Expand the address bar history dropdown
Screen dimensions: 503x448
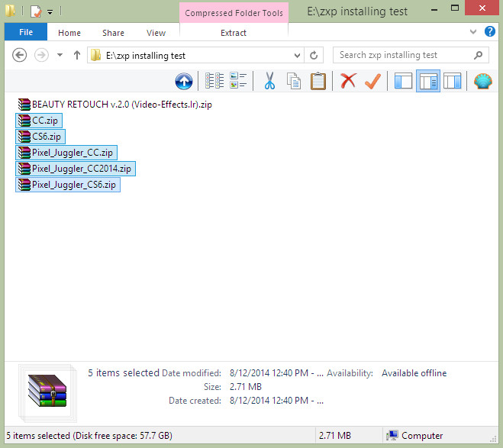[297, 56]
